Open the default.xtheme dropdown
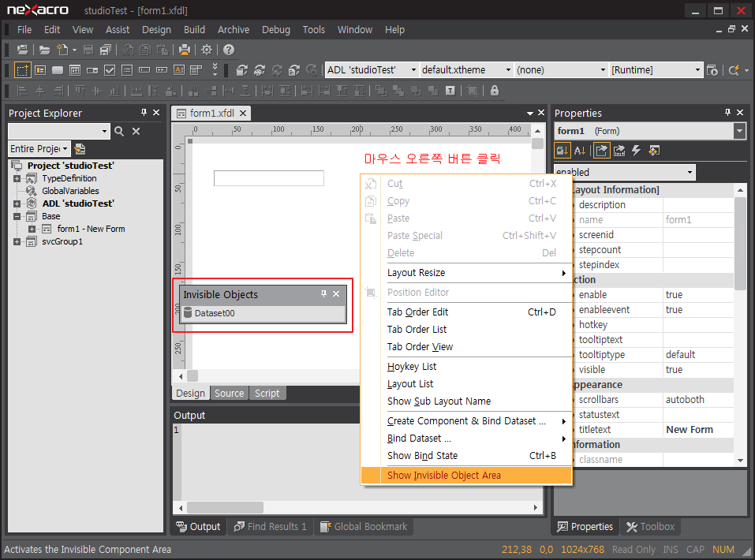This screenshot has height=560, width=755. pos(507,70)
